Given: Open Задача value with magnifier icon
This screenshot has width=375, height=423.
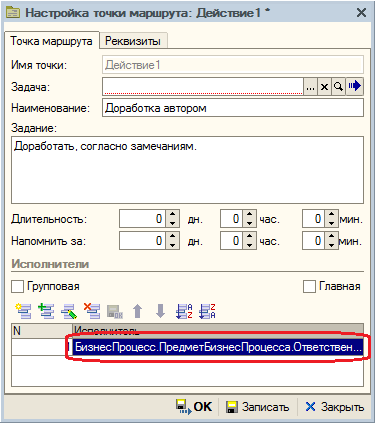Looking at the screenshot, I should (338, 87).
